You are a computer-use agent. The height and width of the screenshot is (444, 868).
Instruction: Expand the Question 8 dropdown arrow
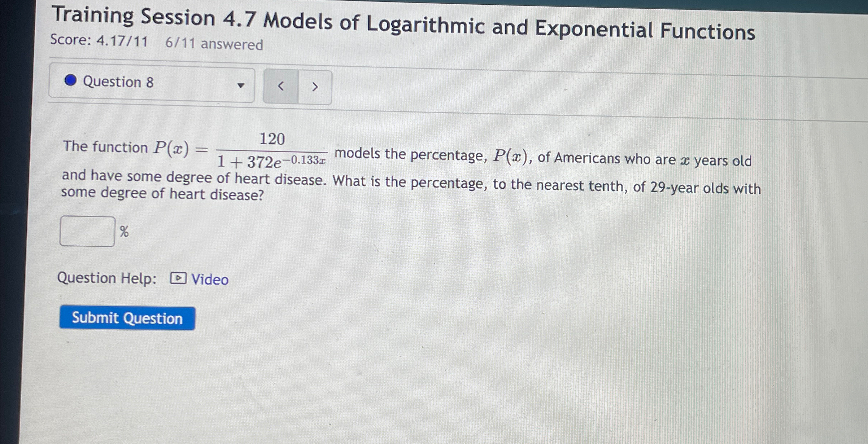(240, 85)
